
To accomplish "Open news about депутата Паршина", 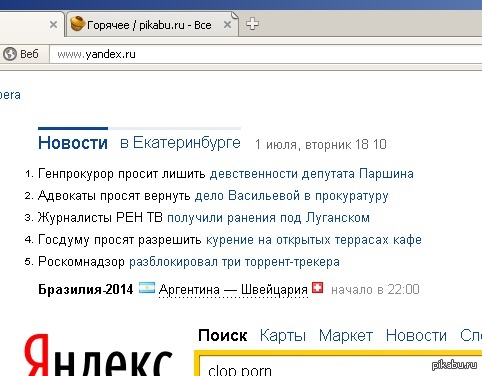I will tap(312, 174).
